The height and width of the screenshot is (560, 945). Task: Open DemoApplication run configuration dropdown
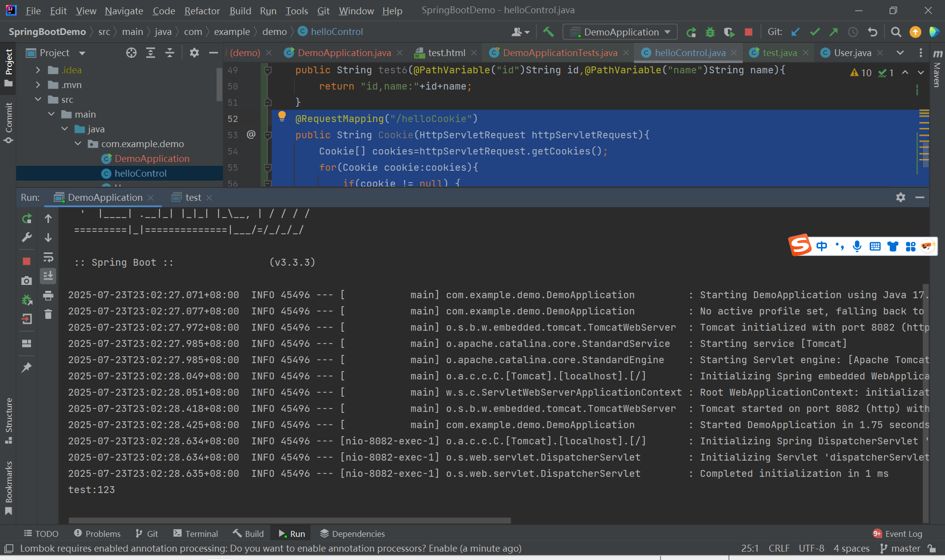620,32
